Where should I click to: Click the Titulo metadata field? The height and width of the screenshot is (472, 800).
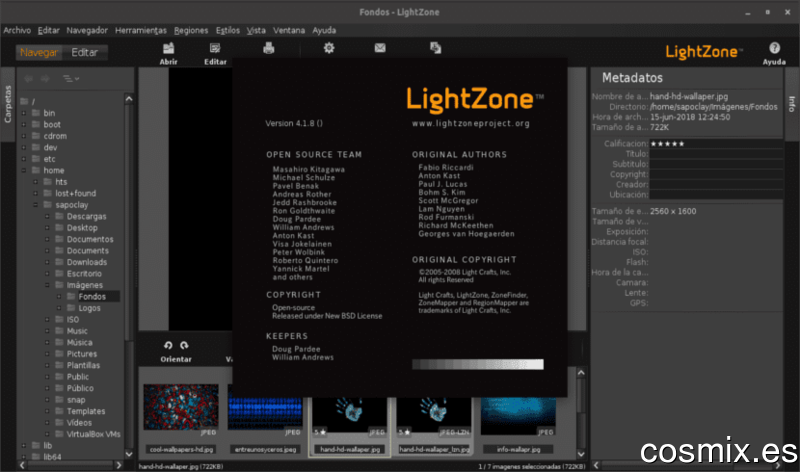click(x=716, y=154)
